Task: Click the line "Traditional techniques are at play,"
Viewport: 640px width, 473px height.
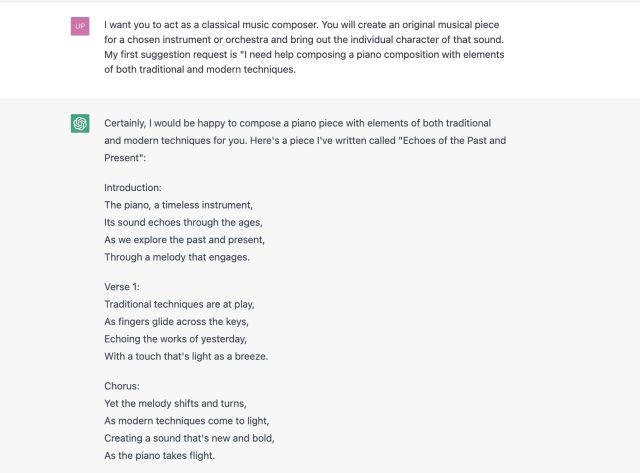Action: pos(179,304)
